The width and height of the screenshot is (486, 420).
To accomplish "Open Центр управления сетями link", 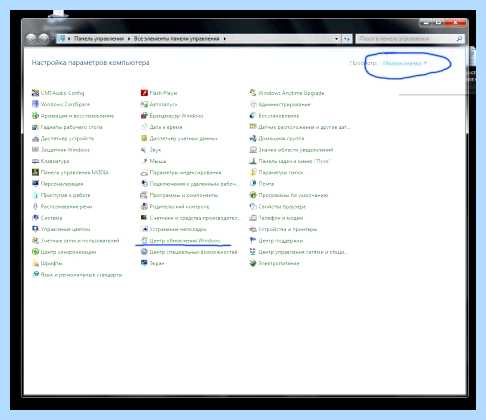I will (303, 252).
